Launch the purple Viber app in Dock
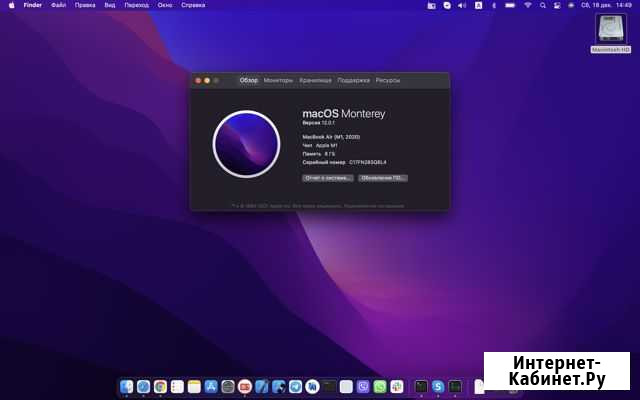This screenshot has width=640, height=400. (x=363, y=386)
